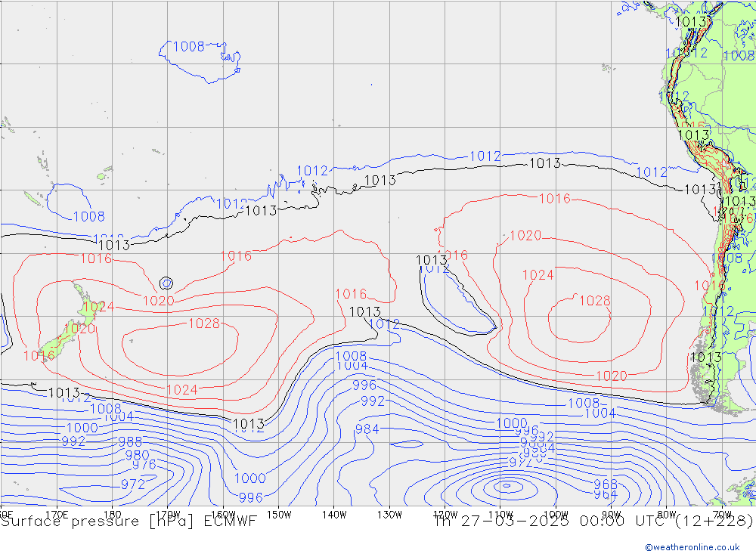Image resolution: width=756 pixels, height=554 pixels.
Task: Click the 80W longitude axis label
Action: [667, 515]
